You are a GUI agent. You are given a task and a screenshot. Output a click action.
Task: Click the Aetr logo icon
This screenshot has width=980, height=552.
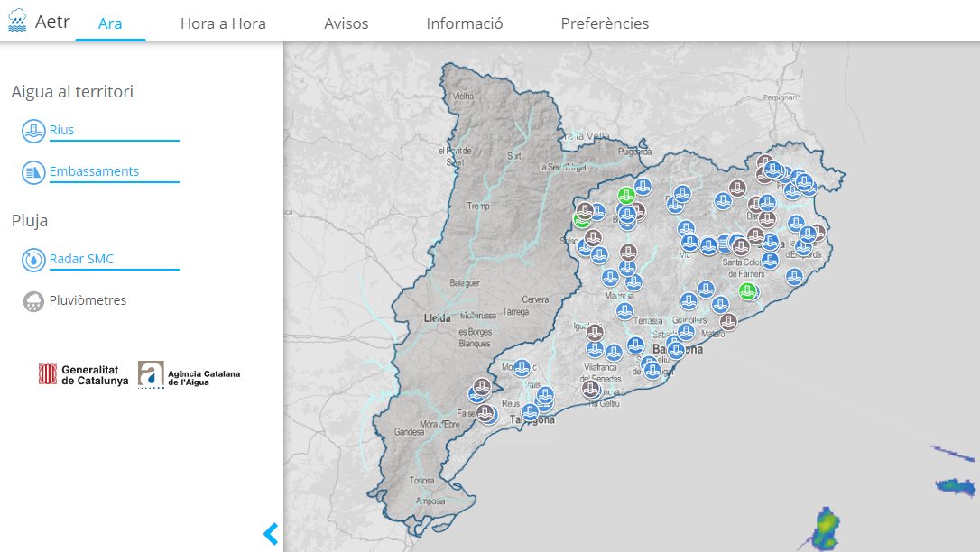(18, 20)
